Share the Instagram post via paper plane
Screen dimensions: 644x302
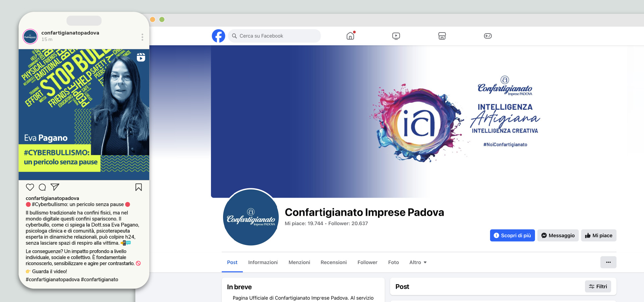point(55,187)
